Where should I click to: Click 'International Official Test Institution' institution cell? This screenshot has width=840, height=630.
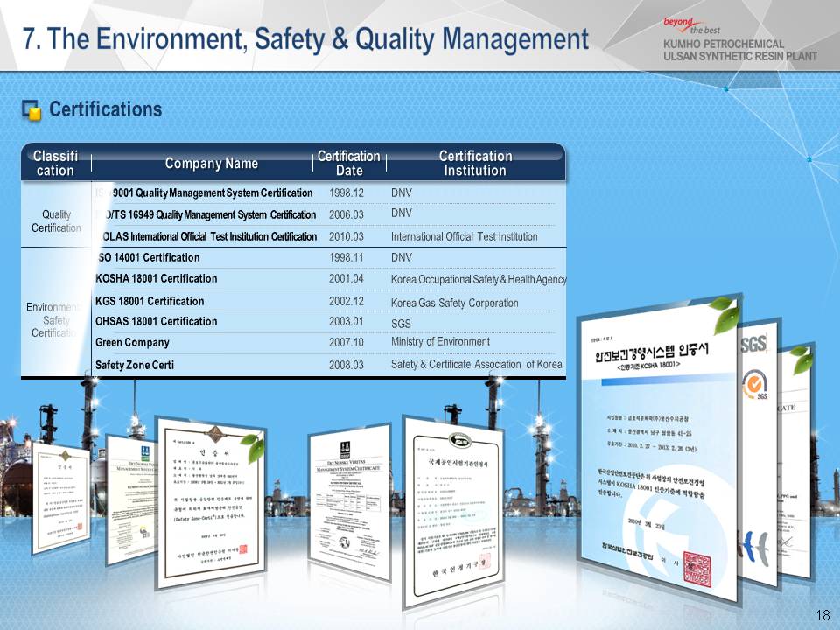coord(464,236)
